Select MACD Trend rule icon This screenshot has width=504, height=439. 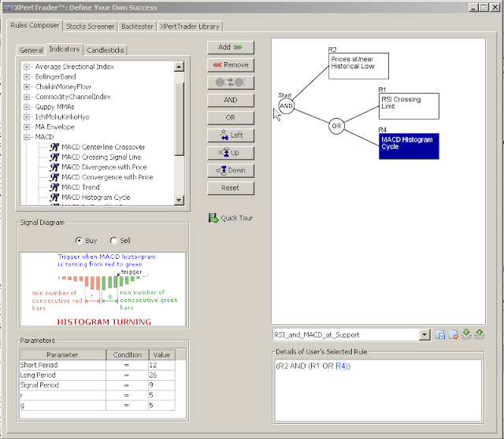(54, 187)
